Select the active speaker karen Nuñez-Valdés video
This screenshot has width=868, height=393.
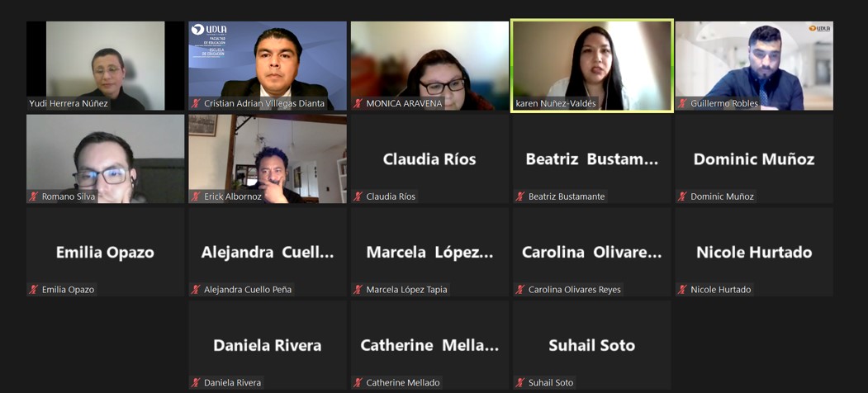pyautogui.click(x=592, y=66)
